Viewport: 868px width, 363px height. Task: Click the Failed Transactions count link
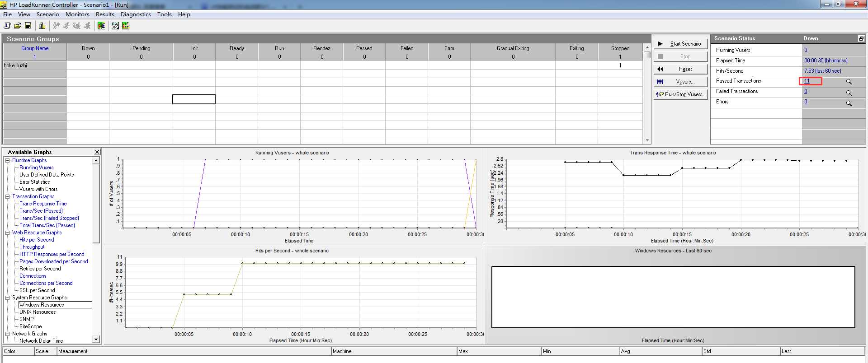pyautogui.click(x=806, y=91)
